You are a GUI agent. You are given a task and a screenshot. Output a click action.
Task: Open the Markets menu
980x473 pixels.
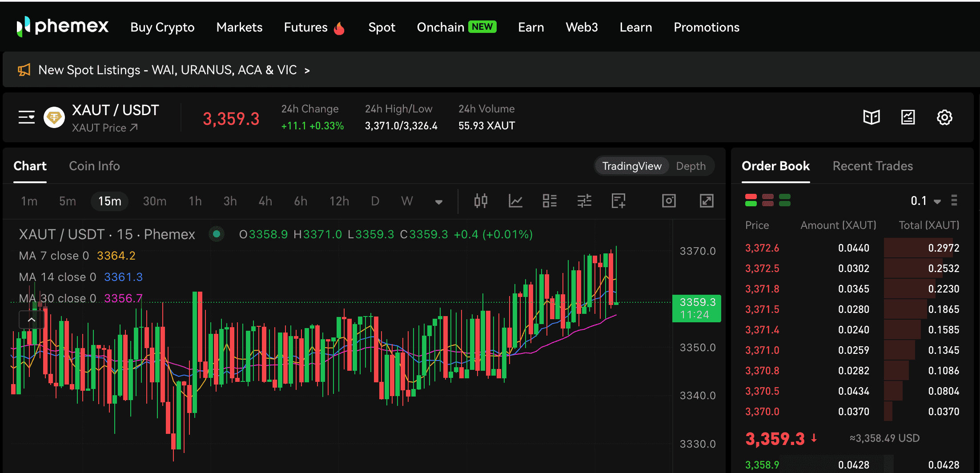[239, 27]
